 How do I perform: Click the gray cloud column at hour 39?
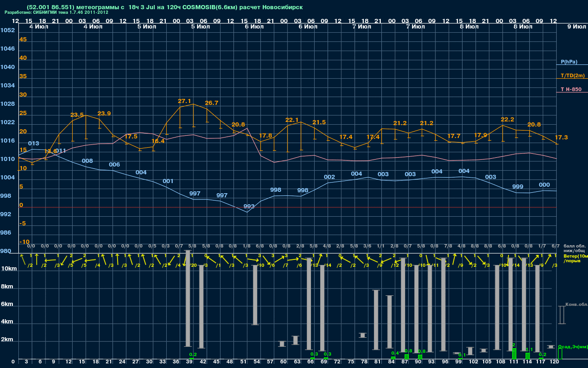[x=188, y=298]
